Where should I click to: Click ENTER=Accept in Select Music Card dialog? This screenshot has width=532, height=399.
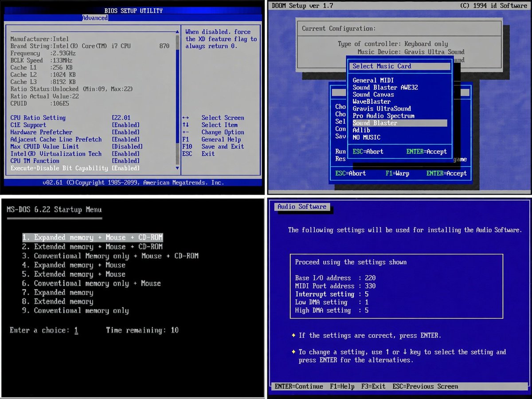[426, 152]
